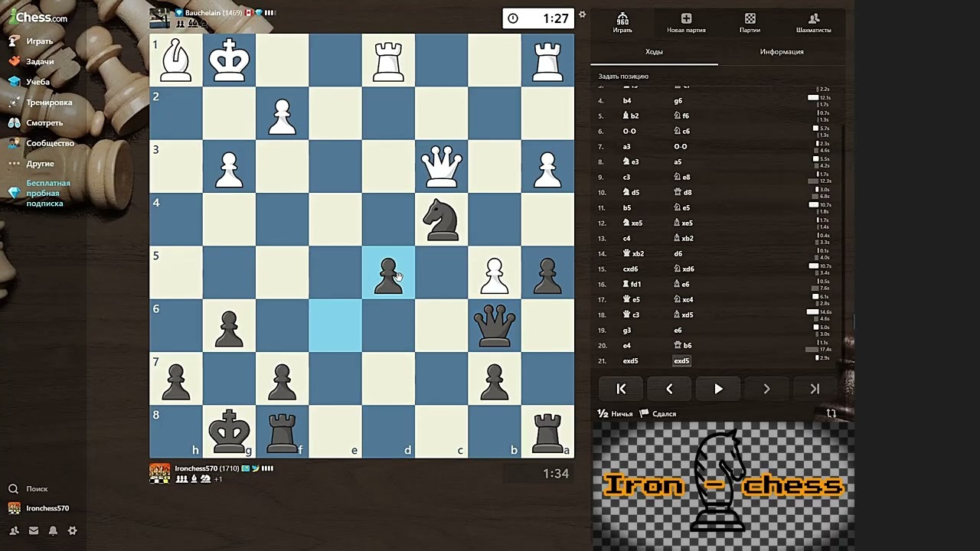Open Ironchess570 player name below board

(196, 468)
